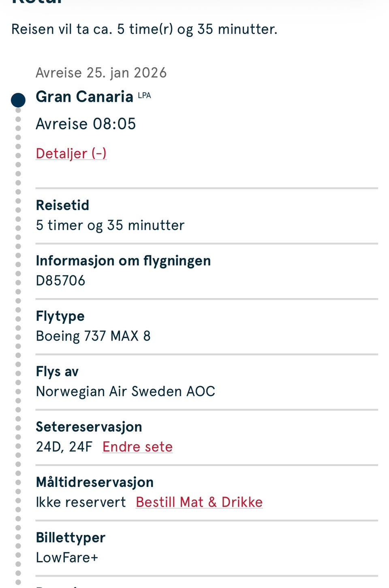Select the 24D, 24F seat numbers
The image size is (389, 588).
point(64,447)
